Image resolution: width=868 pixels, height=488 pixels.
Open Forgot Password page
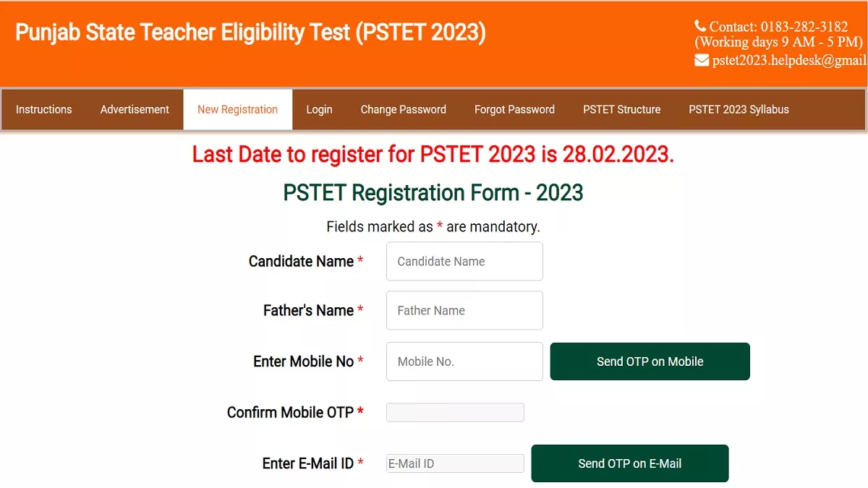[x=514, y=110]
